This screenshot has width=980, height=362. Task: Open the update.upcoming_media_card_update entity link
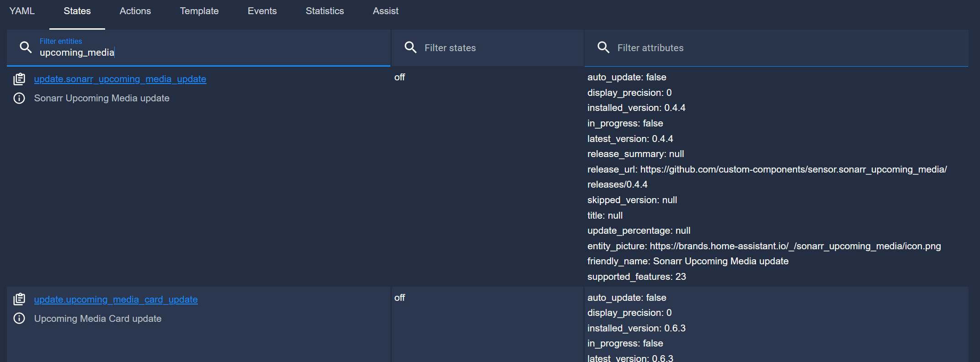[x=116, y=299]
